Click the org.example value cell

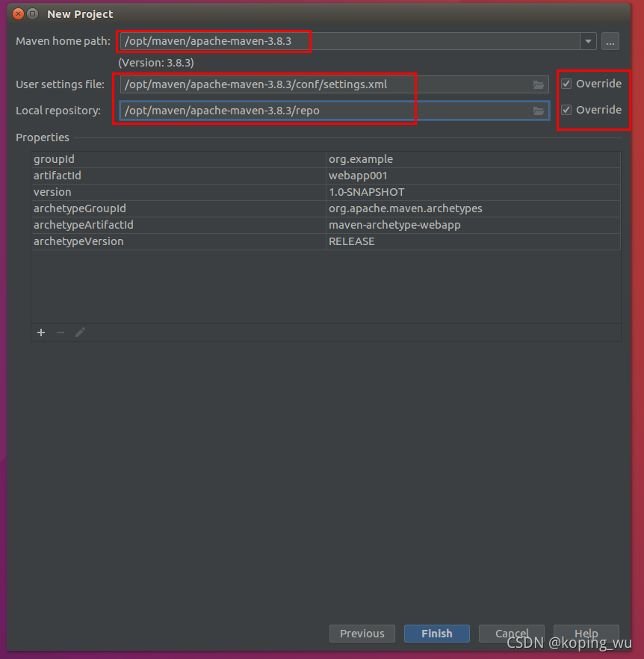[474, 159]
